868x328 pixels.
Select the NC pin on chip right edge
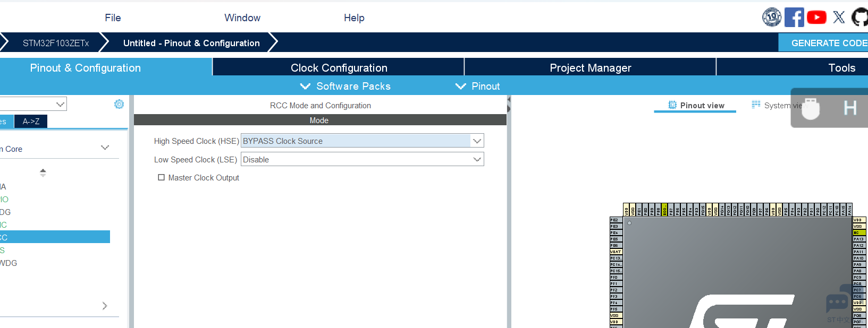(x=859, y=232)
